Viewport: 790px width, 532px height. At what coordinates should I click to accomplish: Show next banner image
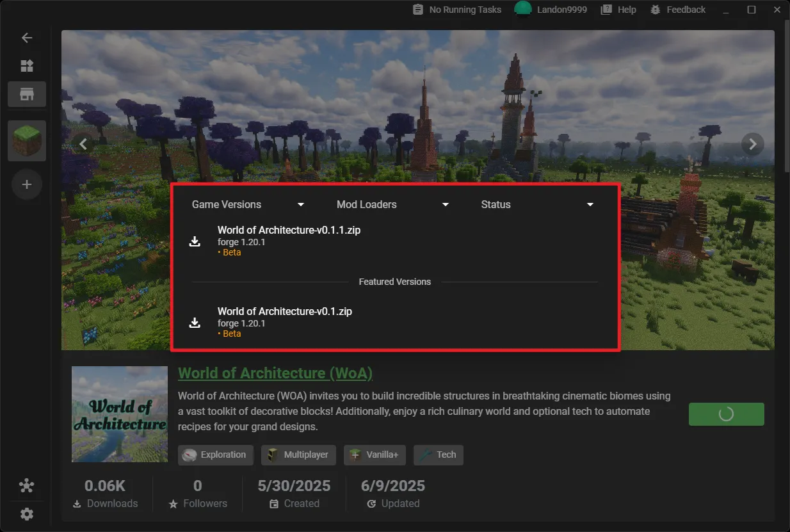pyautogui.click(x=753, y=144)
